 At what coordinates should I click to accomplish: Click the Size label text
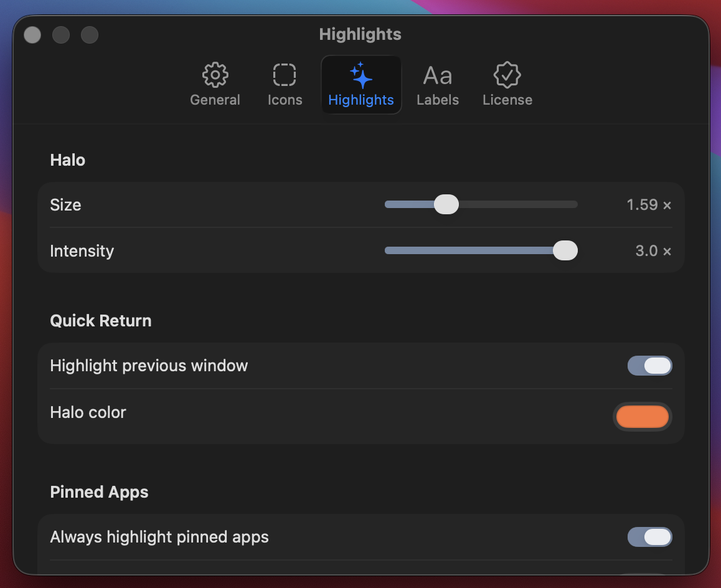coord(65,205)
